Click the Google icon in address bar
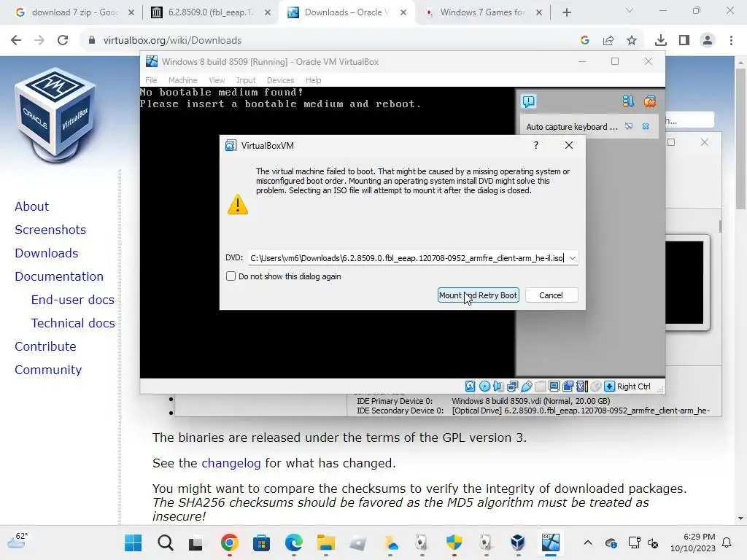Viewport: 747px width, 560px height. tap(585, 41)
